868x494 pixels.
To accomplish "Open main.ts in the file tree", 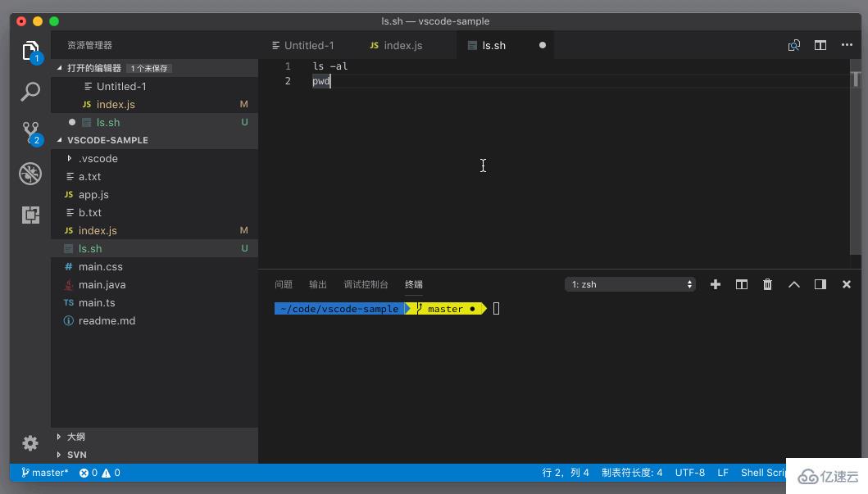I will (154, 302).
